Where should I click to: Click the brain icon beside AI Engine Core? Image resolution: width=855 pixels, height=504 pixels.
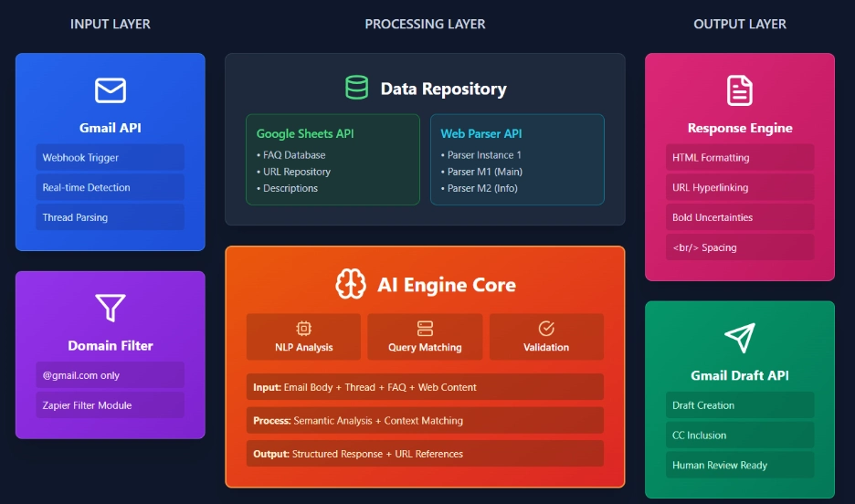point(351,284)
